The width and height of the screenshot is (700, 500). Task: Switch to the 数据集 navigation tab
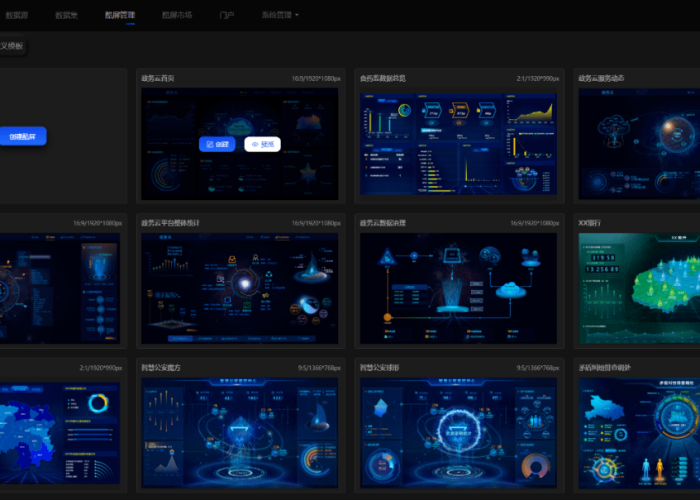(66, 16)
